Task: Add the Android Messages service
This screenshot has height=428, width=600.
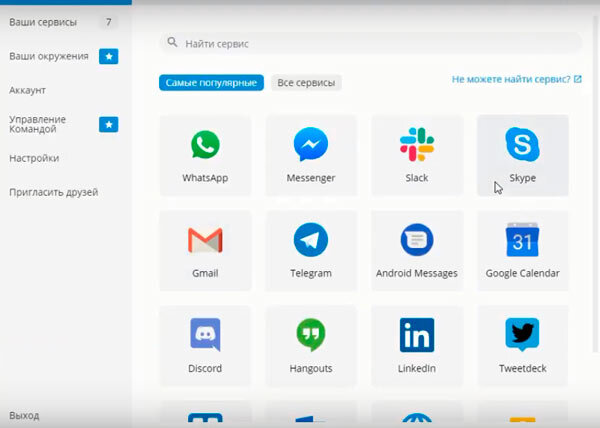Action: pos(417,251)
